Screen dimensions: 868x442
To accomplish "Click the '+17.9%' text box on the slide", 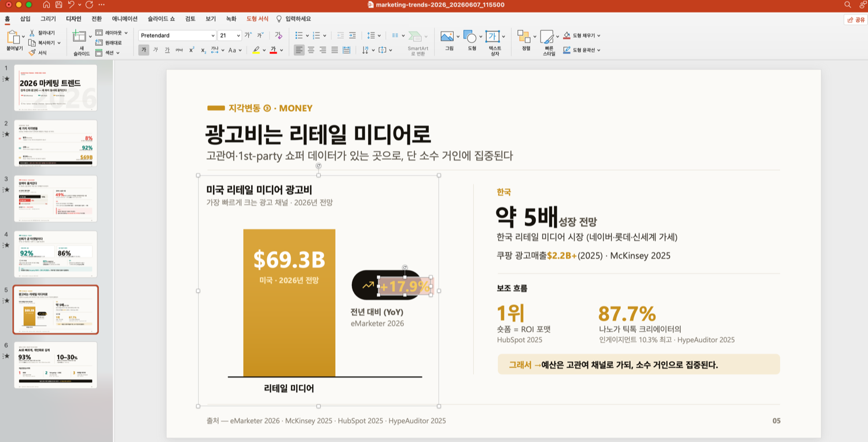I will click(x=405, y=286).
